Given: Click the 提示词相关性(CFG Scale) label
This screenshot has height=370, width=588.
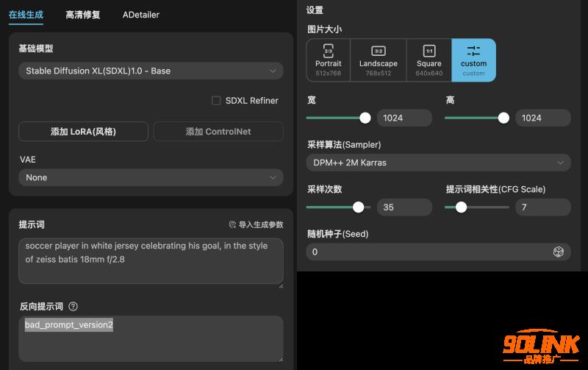Looking at the screenshot, I should pos(495,189).
